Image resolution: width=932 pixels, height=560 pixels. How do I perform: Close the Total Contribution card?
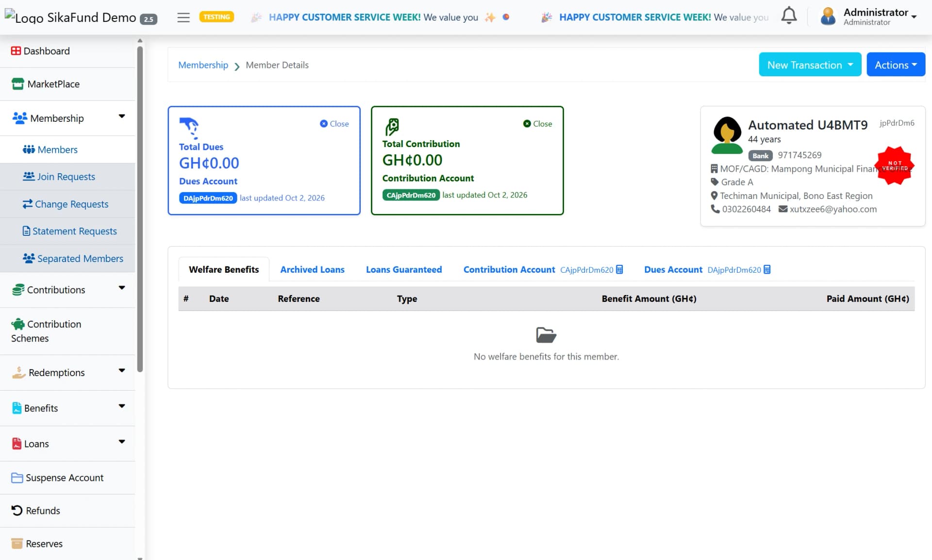pyautogui.click(x=537, y=124)
